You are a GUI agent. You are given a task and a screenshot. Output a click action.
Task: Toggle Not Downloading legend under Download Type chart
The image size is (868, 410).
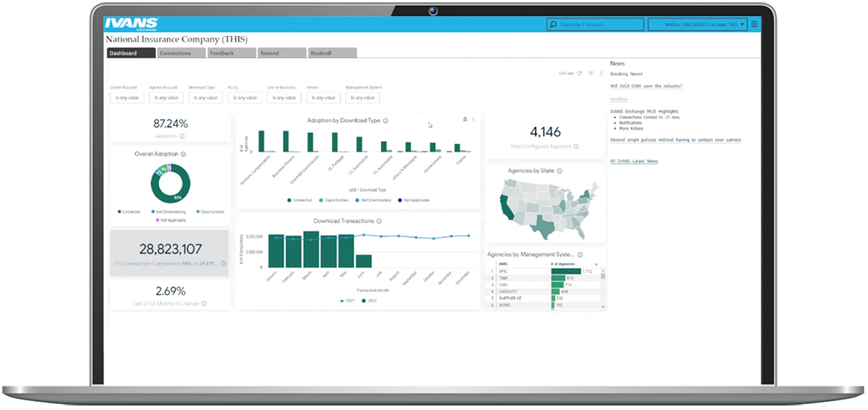(372, 199)
